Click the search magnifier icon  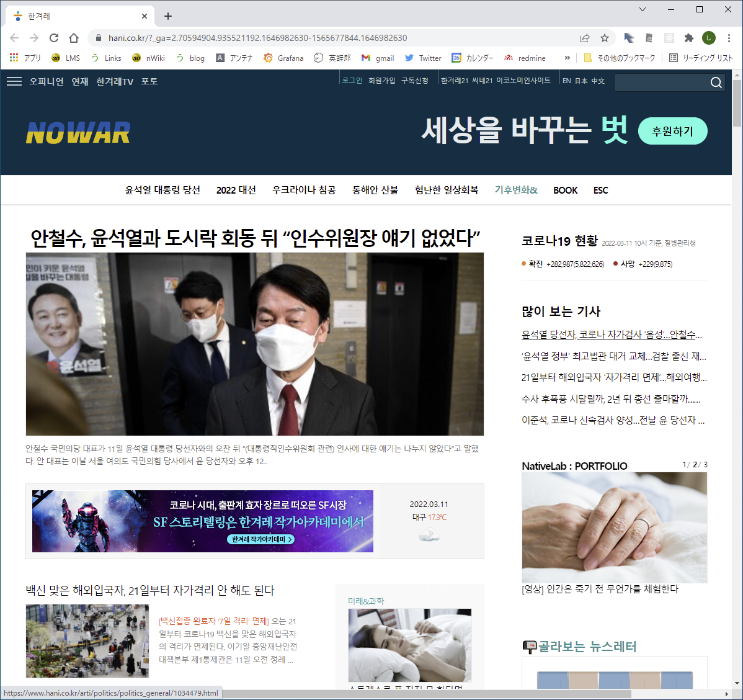(x=716, y=83)
